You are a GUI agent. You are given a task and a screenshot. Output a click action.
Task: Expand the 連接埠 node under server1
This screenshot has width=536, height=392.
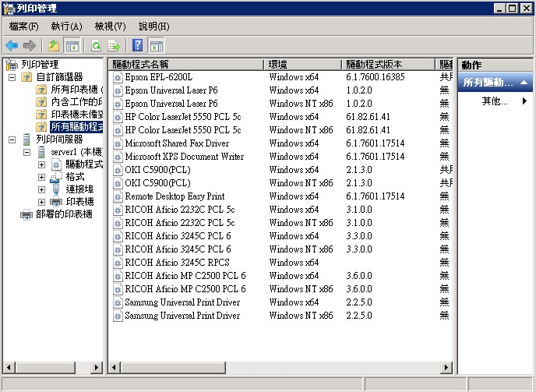pyautogui.click(x=41, y=189)
